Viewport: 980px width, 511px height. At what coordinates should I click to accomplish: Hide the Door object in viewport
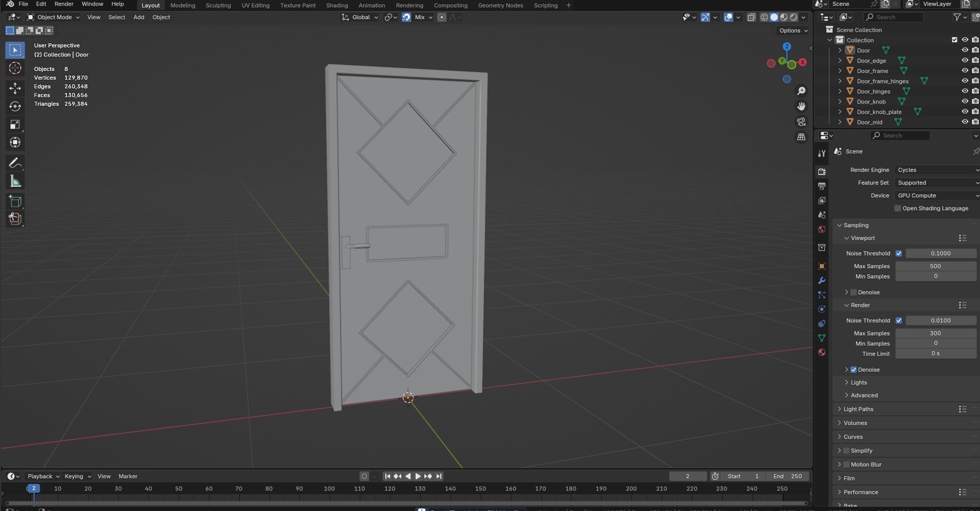coord(965,50)
